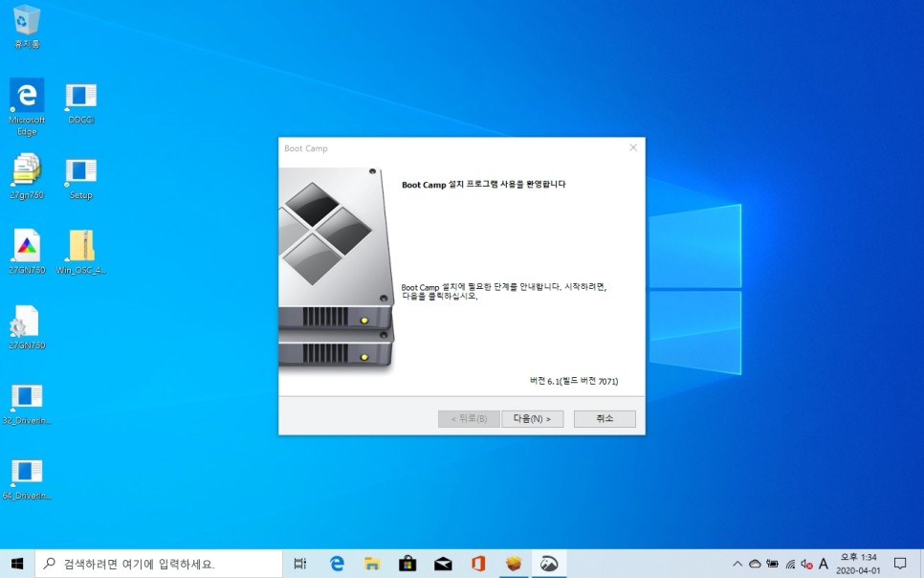
Task: Select the 27gn750 documents desktop icon
Action: point(27,176)
